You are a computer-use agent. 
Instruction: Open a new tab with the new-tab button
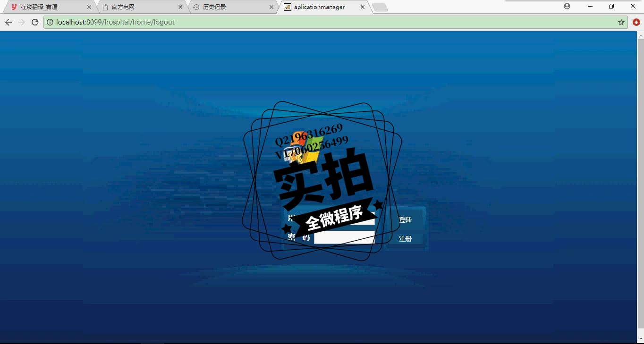tap(380, 8)
